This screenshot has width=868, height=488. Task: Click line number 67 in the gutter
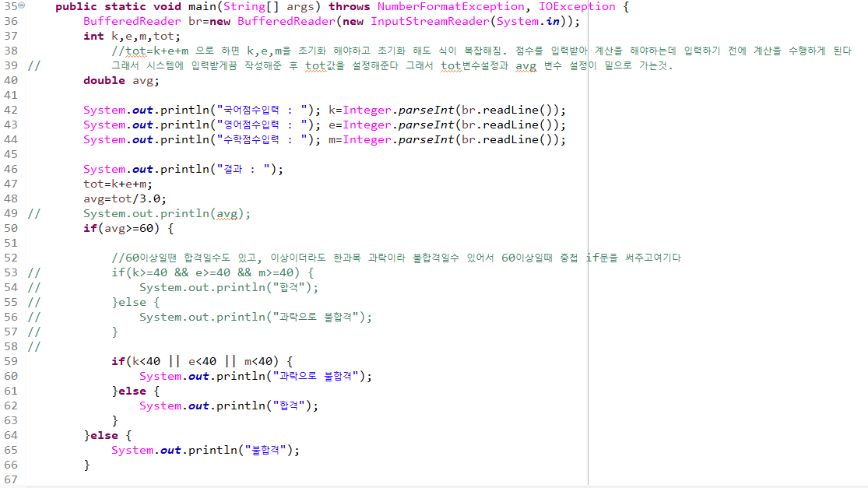(11, 479)
